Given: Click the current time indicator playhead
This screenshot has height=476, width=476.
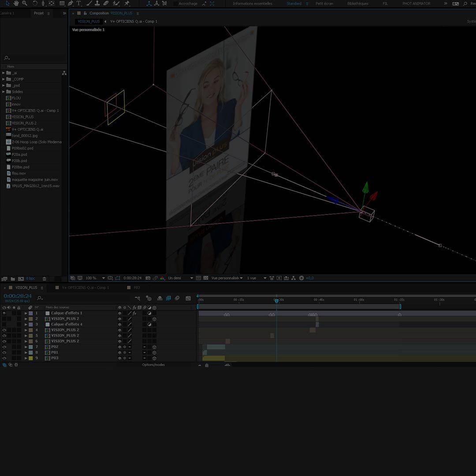Looking at the screenshot, I should pos(276,301).
